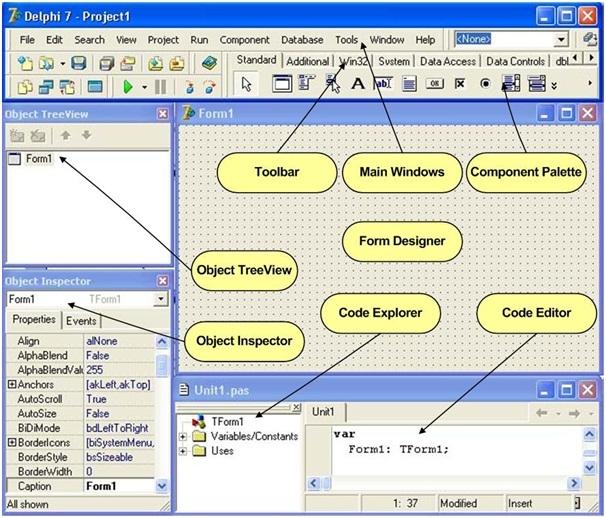The width and height of the screenshot is (606, 518).
Task: Expand the BorderIcons property
Action: point(12,442)
